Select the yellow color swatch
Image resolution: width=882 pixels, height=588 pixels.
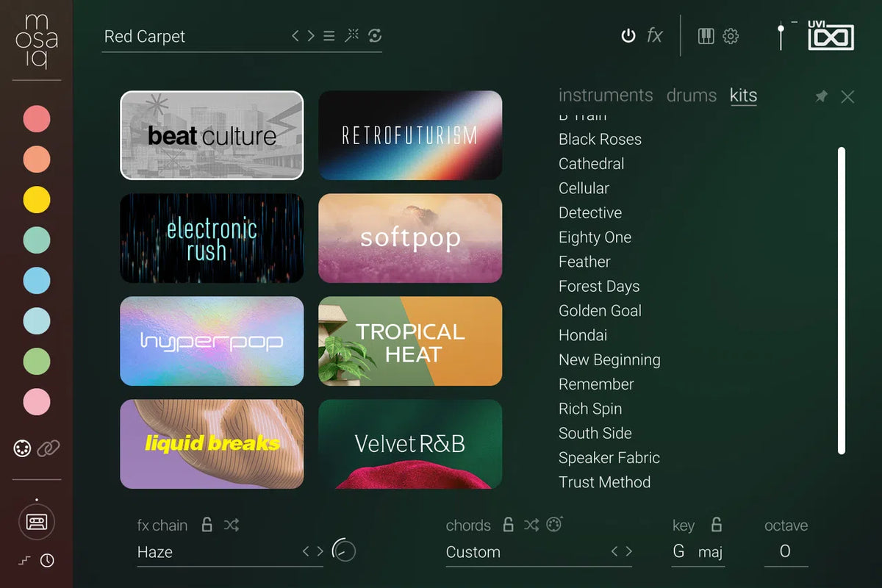[37, 200]
